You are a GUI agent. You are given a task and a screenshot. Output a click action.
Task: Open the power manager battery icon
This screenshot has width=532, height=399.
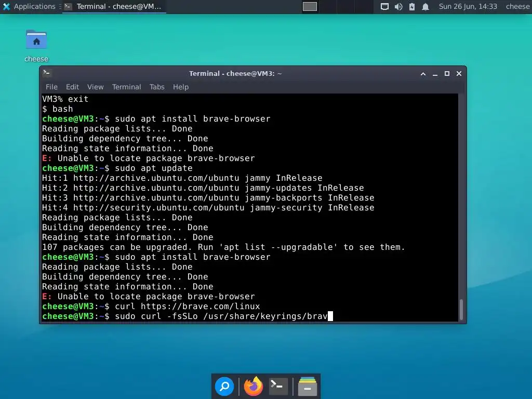pos(412,6)
